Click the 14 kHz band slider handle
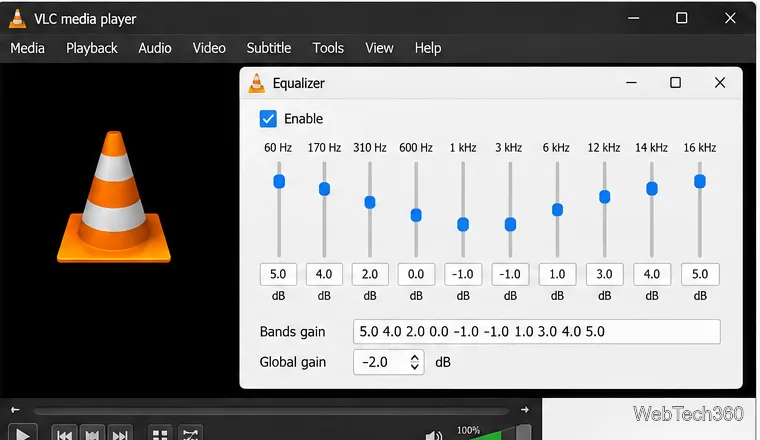This screenshot has width=760, height=440. point(652,189)
